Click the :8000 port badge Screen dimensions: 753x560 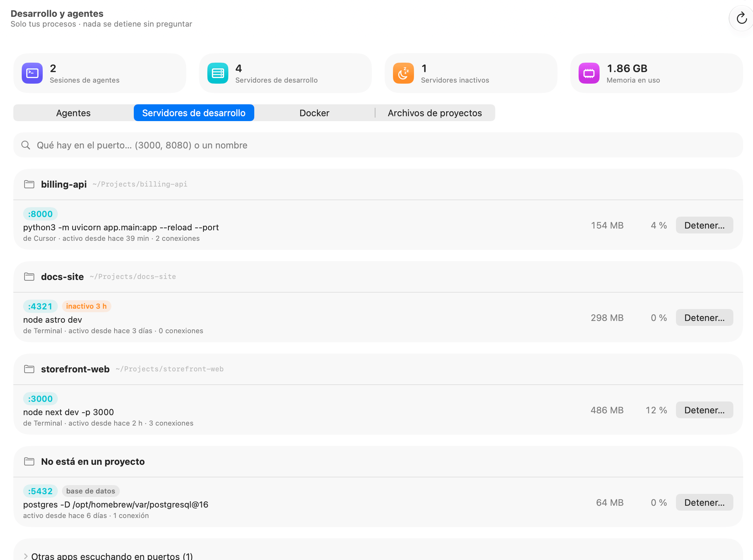coord(40,214)
